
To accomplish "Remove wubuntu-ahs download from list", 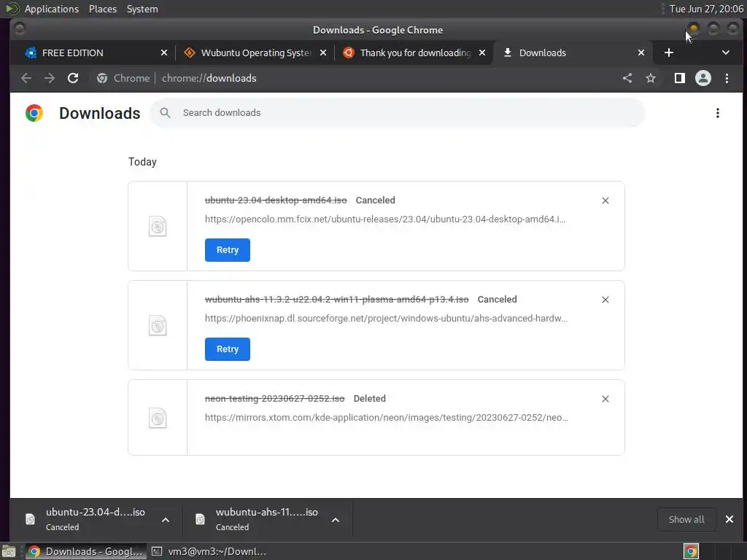I will tap(605, 300).
